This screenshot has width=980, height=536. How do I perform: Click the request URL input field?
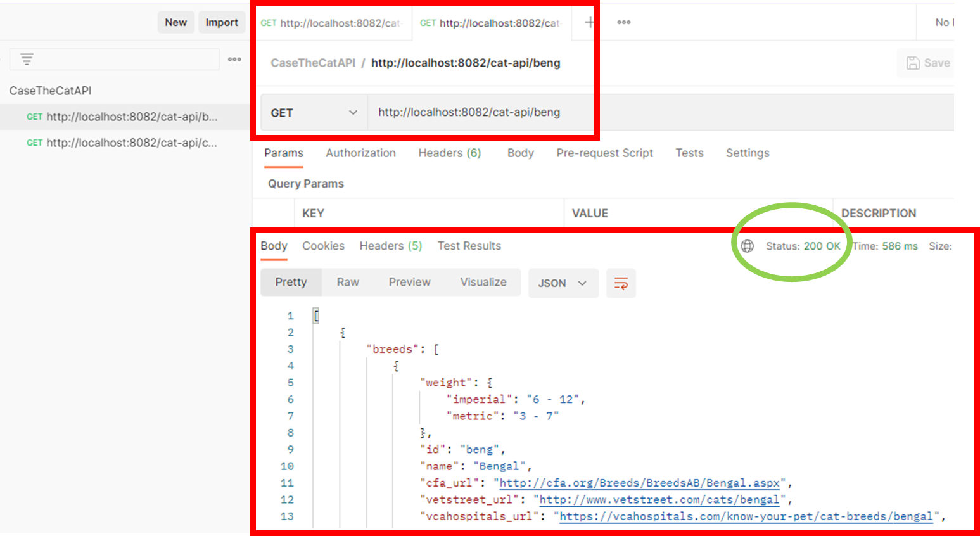point(661,113)
